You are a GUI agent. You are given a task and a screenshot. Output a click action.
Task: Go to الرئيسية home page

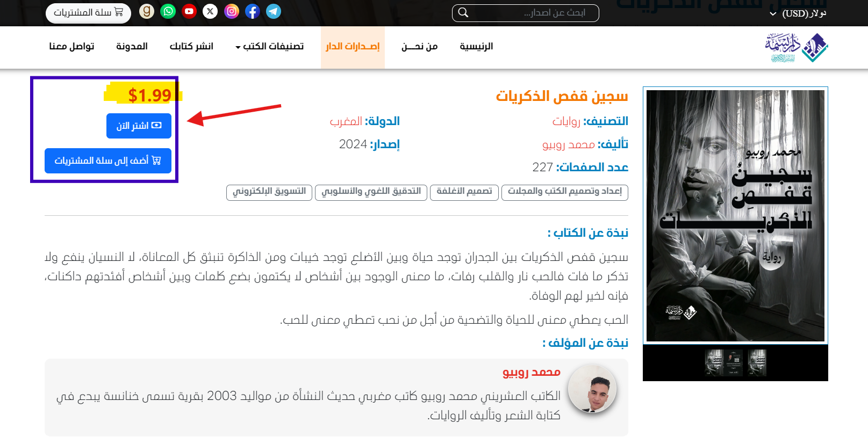476,47
